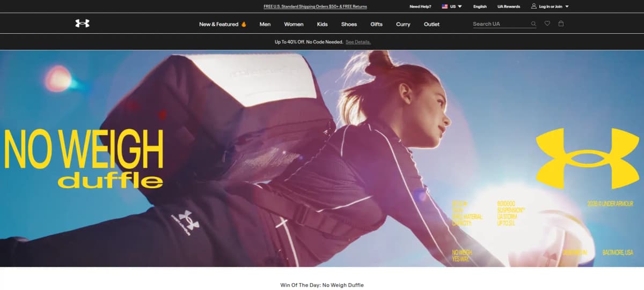
Task: Open the Curry menu
Action: [403, 24]
